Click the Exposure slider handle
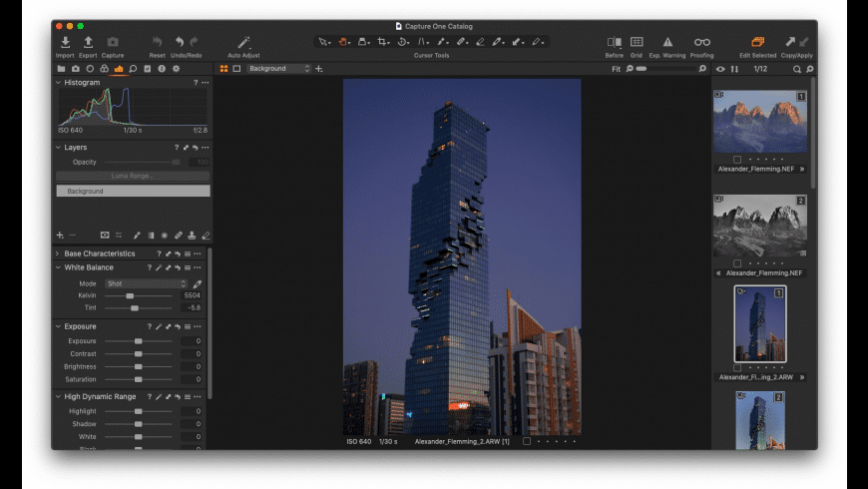Screen dimensions: 868x489 click(139, 341)
